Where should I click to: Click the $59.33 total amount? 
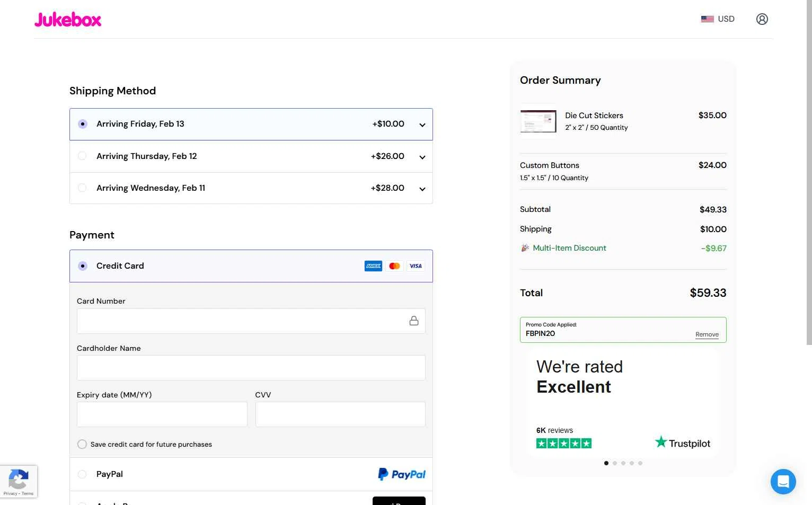click(x=708, y=293)
